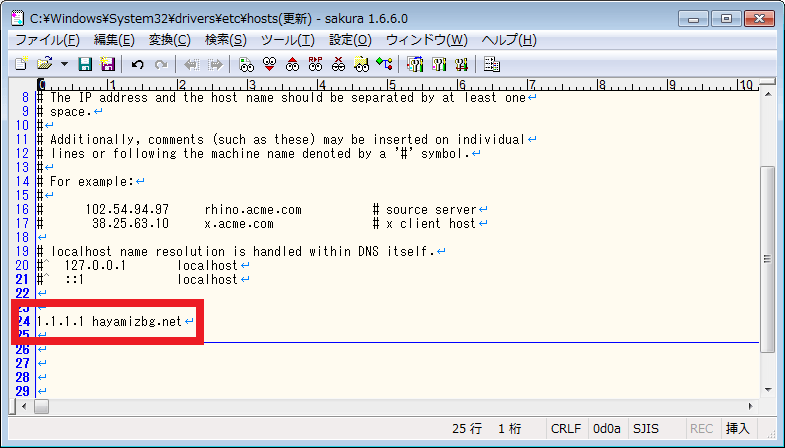Click REC indicator in status bar
785x448 pixels.
(x=701, y=428)
